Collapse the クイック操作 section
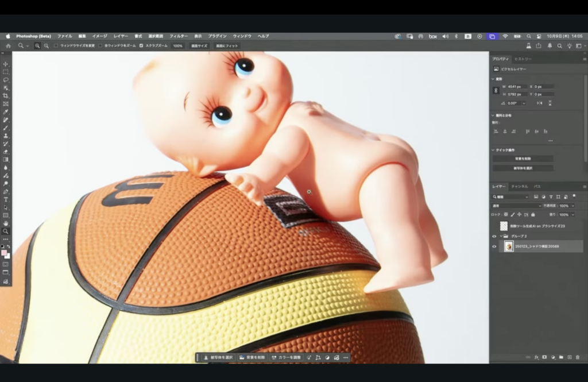This screenshot has width=588, height=382. (x=493, y=150)
